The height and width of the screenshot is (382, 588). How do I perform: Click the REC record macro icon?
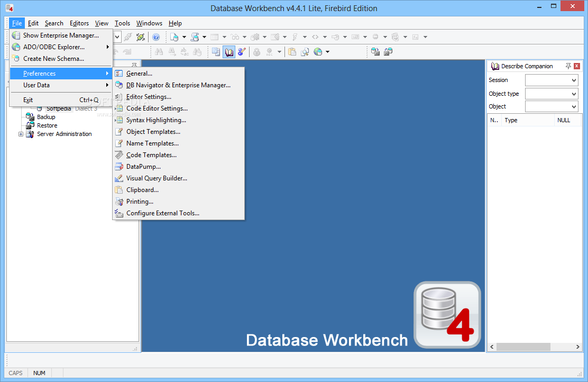270,52
